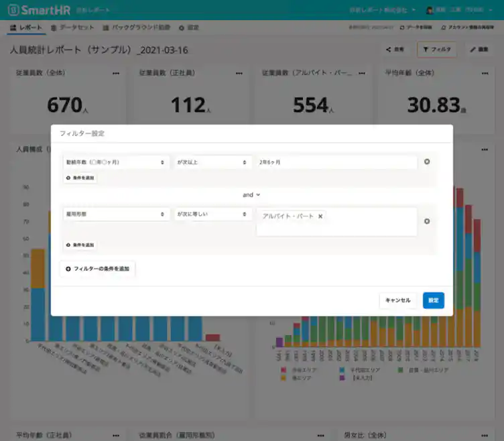Screen dimensions: 504x441
Task: Open the 雇用形態 field dropdown
Action: [116, 214]
